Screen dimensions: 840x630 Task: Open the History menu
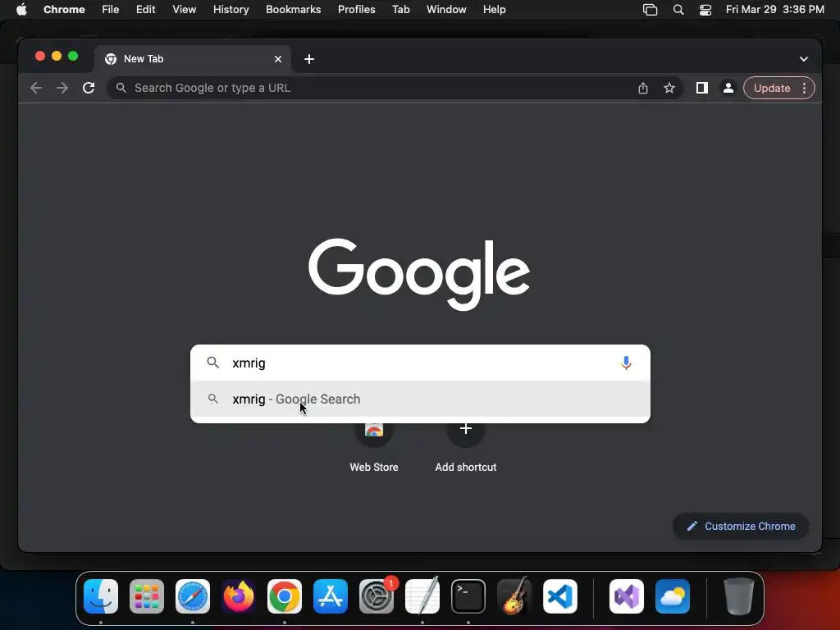[x=231, y=10]
